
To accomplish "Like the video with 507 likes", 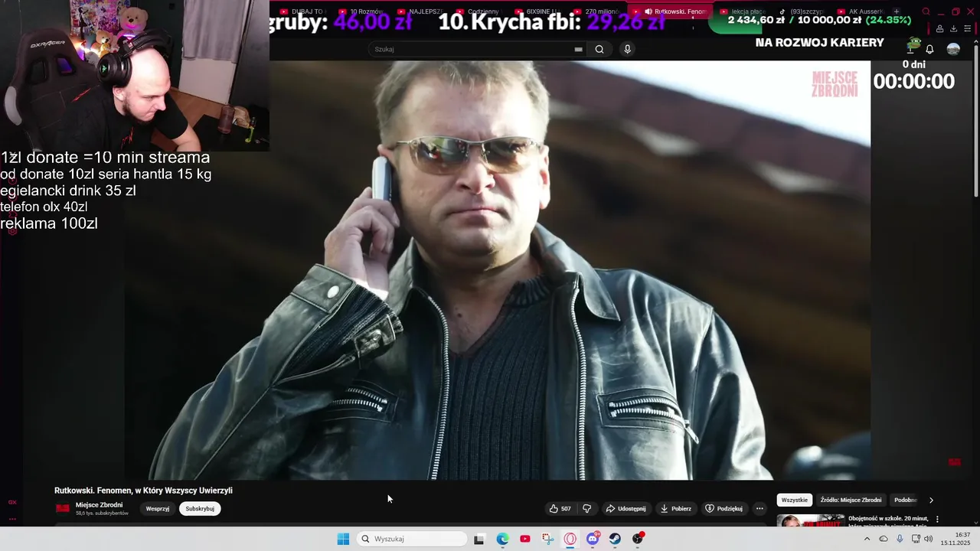I will click(x=560, y=508).
